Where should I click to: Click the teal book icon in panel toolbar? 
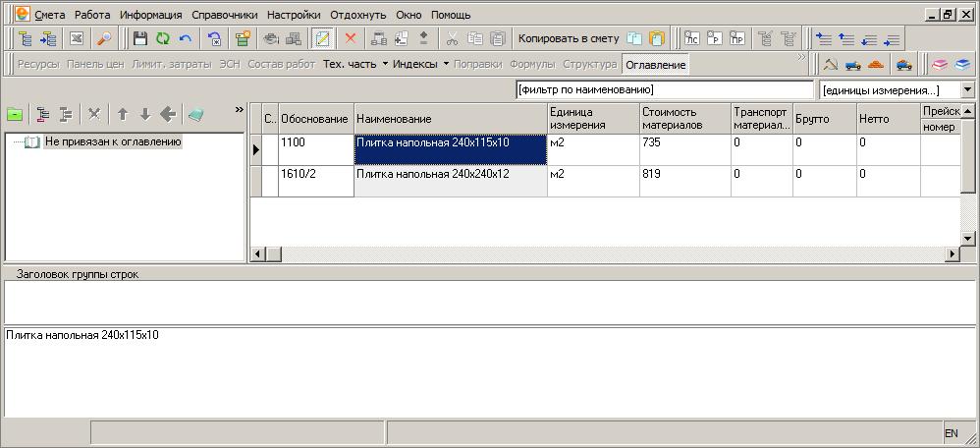pyautogui.click(x=196, y=114)
